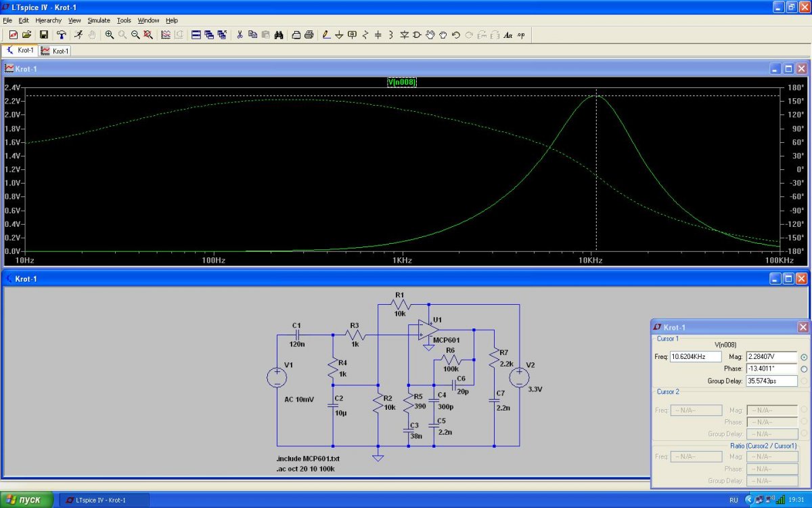Click the RU language indicator in tray

(734, 500)
